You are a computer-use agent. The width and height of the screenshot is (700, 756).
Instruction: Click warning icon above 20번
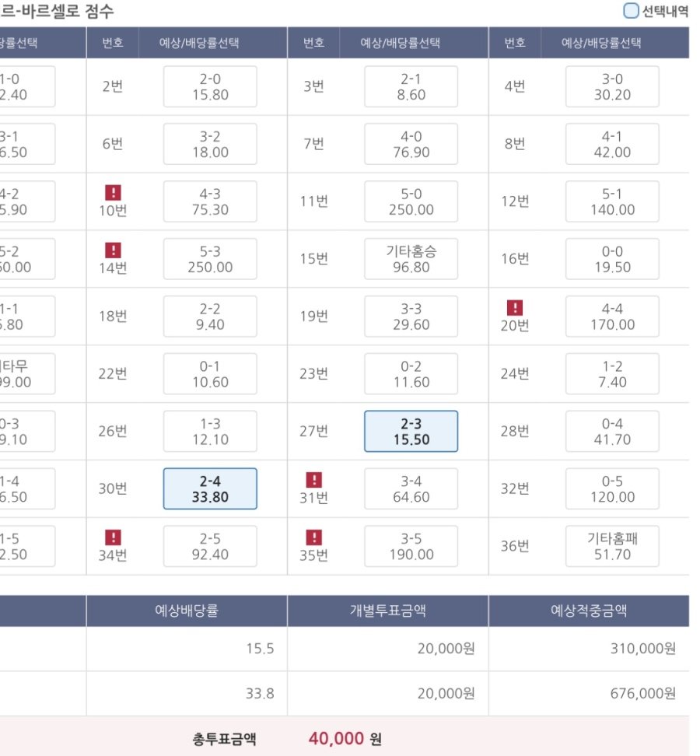(x=515, y=307)
